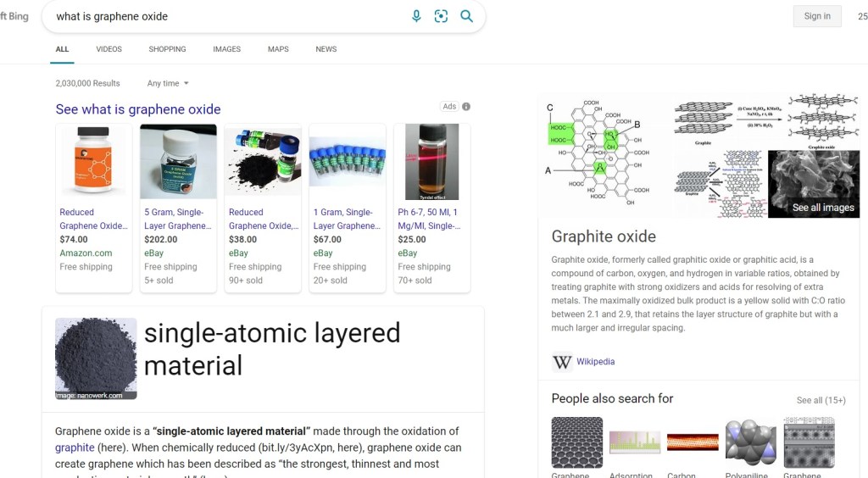This screenshot has height=478, width=868.
Task: Expand the Any time filter dropdown
Action: [168, 83]
